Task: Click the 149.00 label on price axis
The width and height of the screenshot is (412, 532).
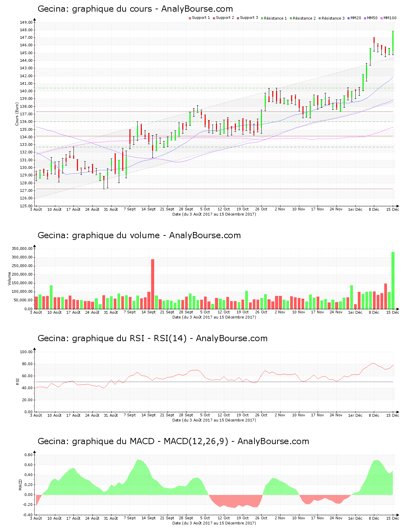Action: (x=26, y=22)
